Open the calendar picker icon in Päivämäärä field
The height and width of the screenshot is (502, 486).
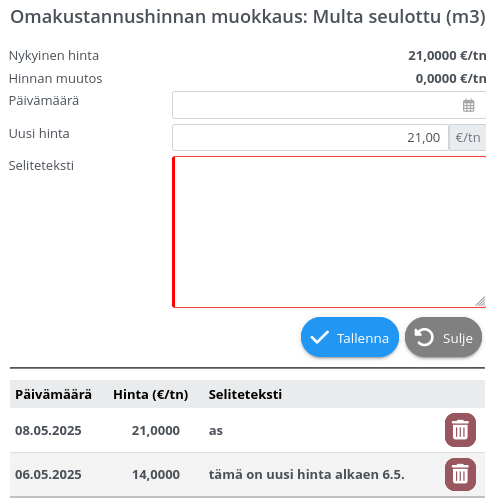point(468,106)
